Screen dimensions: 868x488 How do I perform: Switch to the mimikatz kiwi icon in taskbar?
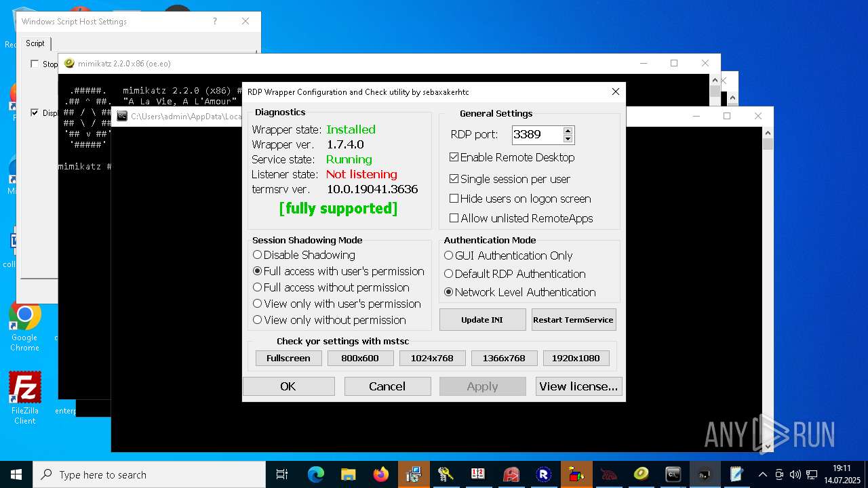(x=641, y=474)
